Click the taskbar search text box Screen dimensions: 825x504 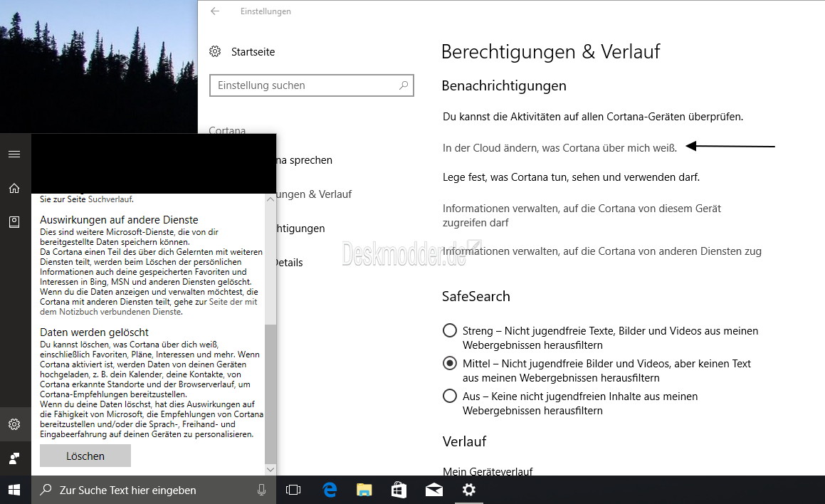point(154,490)
